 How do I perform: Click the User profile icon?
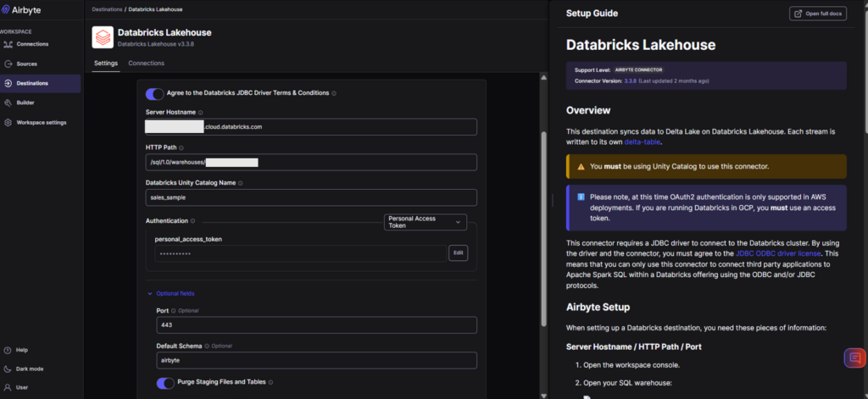coord(8,387)
